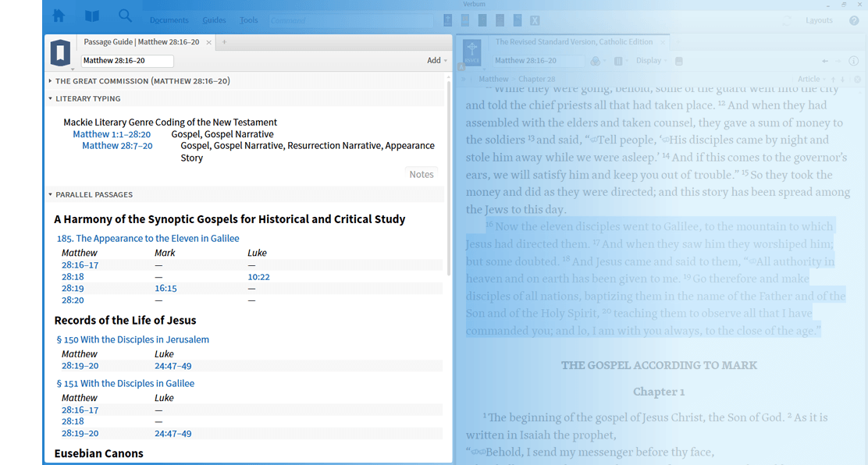
Task: Open Matthew 28:19–20 under § 150
Action: point(80,366)
